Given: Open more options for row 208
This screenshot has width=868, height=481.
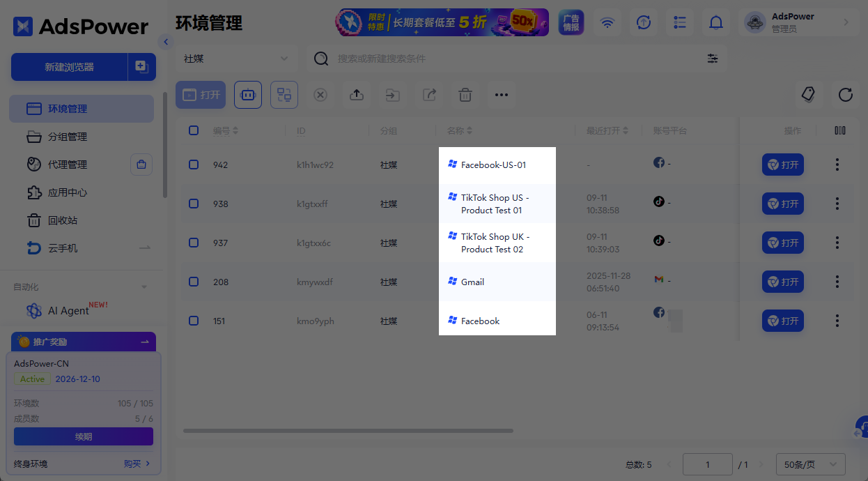Looking at the screenshot, I should tap(837, 282).
